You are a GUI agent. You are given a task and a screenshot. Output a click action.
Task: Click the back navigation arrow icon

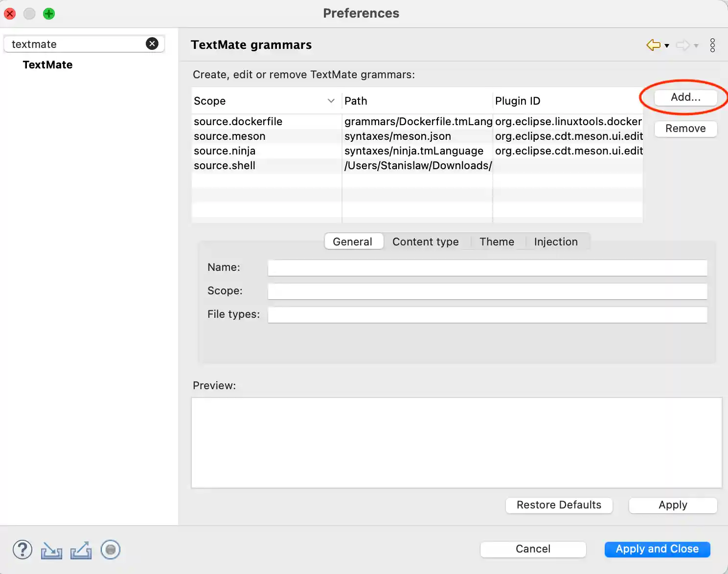pyautogui.click(x=653, y=45)
